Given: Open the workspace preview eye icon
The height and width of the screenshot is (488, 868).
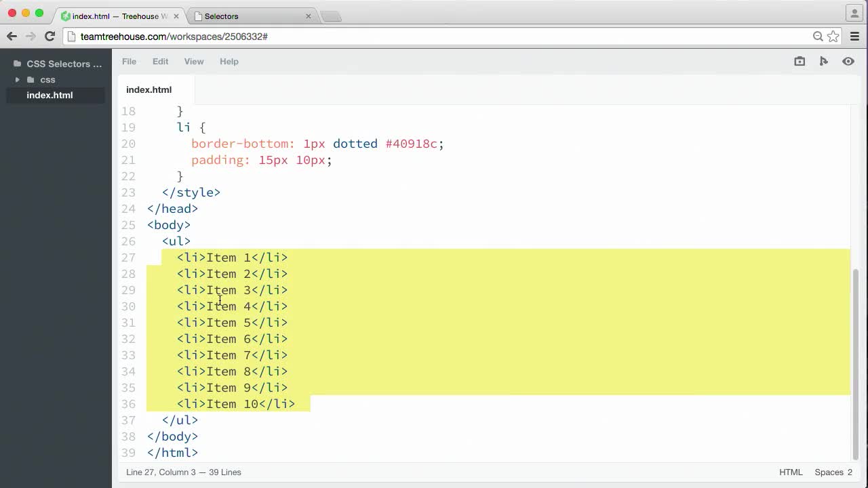Looking at the screenshot, I should click(x=848, y=61).
